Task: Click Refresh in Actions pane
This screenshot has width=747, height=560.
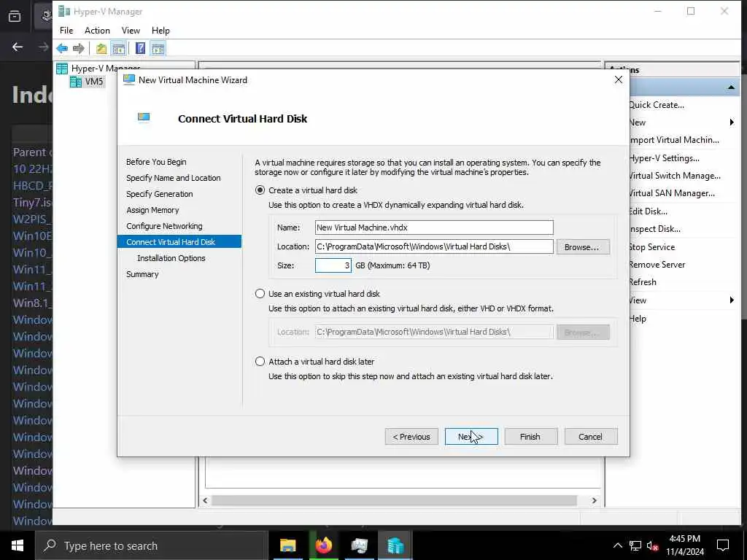Action: [643, 282]
